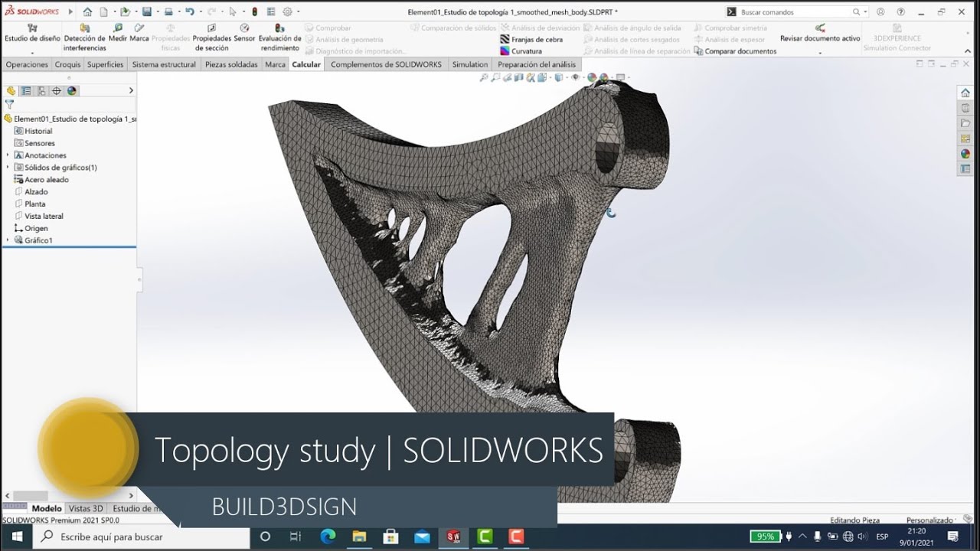Screen dimensions: 980x551
Task: Open Preparación del análisis tab
Action: pyautogui.click(x=537, y=64)
